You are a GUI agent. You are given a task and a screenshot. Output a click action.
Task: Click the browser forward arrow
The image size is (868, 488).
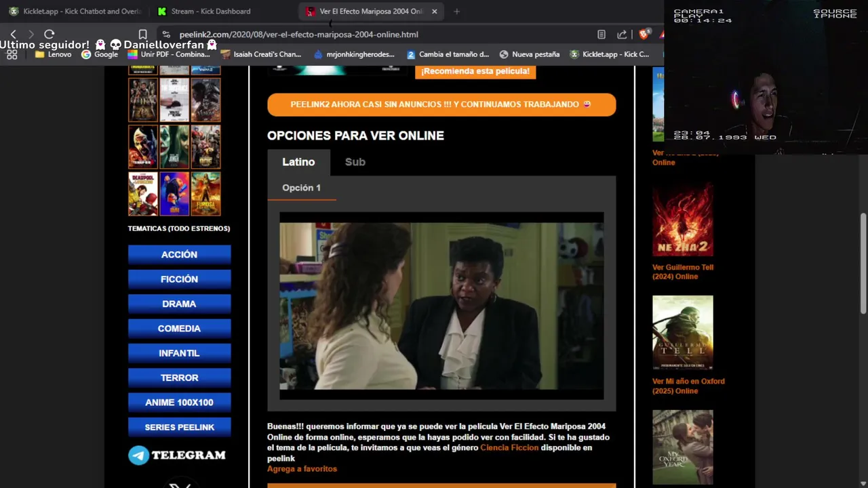(31, 34)
